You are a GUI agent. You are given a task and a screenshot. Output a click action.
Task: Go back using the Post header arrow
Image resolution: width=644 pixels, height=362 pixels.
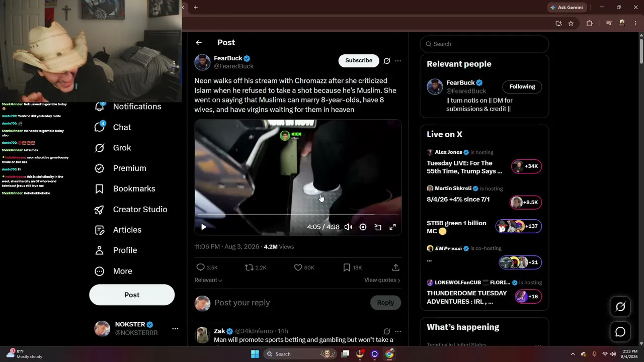(x=199, y=43)
